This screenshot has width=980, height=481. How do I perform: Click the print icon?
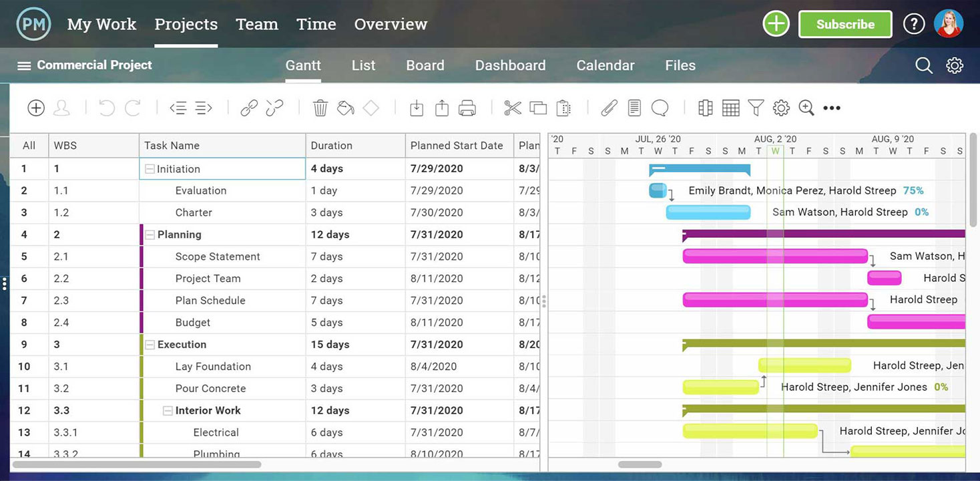pyautogui.click(x=467, y=108)
